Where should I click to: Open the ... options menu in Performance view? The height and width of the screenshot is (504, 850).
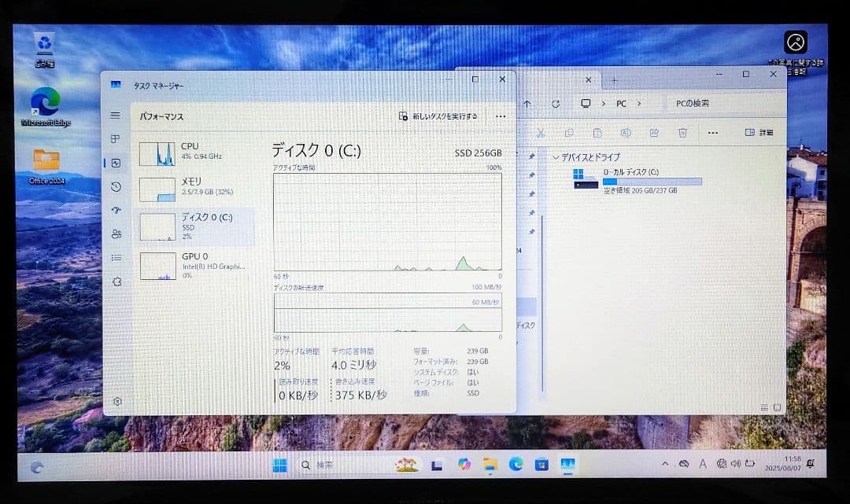(501, 116)
